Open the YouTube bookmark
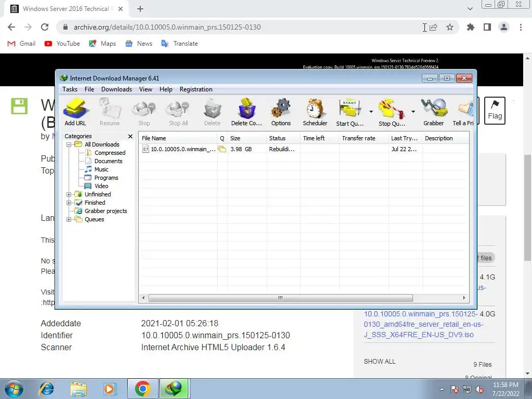This screenshot has height=399, width=532. (62, 44)
